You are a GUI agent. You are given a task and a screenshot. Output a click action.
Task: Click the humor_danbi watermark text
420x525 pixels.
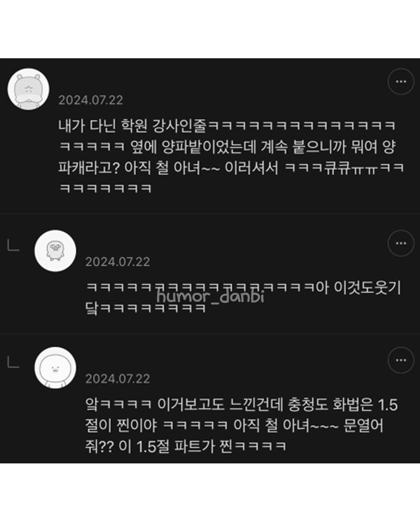[x=210, y=297]
